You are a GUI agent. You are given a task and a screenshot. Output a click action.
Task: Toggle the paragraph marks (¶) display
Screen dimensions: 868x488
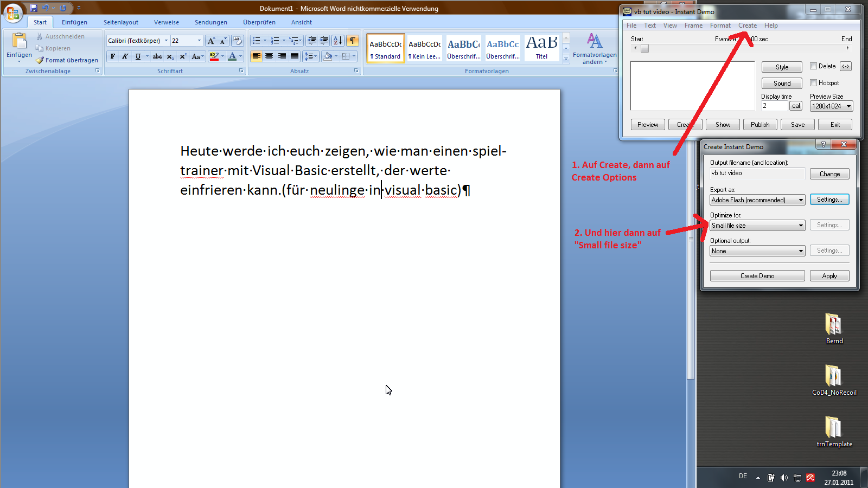[353, 41]
